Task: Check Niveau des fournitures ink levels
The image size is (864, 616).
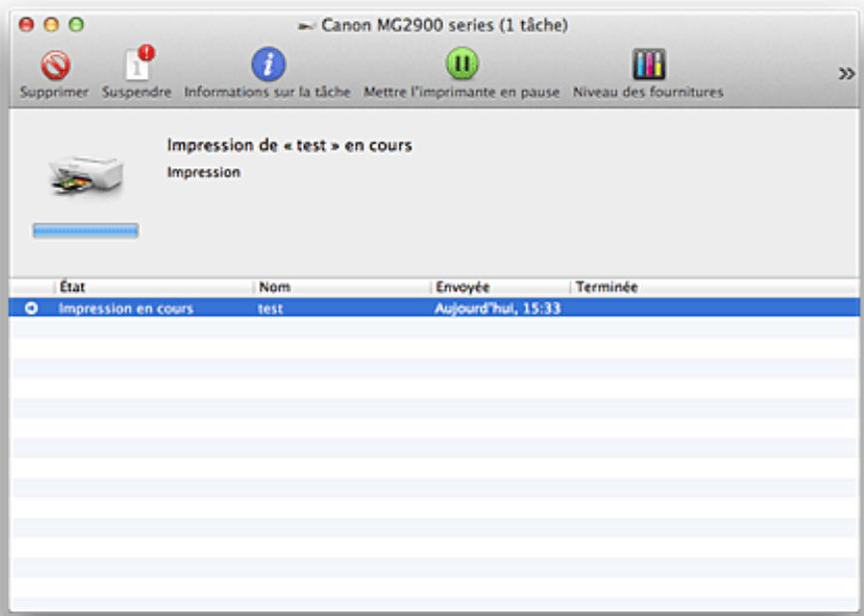Action: coord(649,64)
